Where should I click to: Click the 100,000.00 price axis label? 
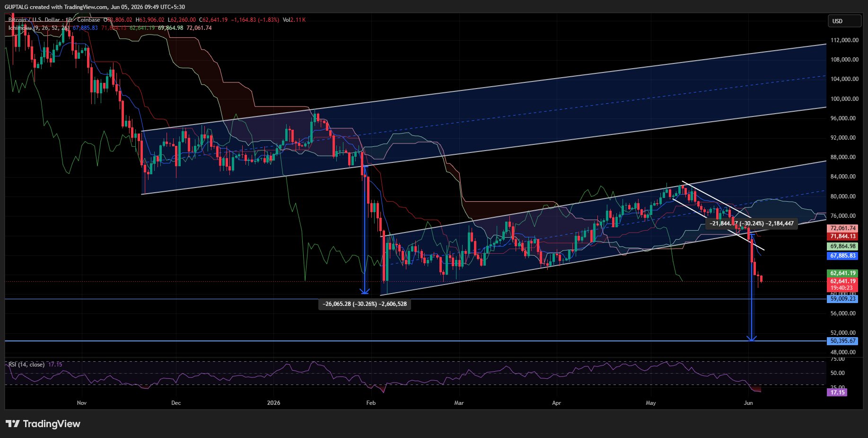[844, 99]
